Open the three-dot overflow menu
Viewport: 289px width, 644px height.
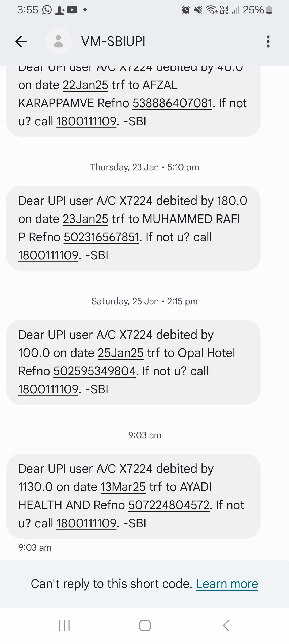[268, 41]
